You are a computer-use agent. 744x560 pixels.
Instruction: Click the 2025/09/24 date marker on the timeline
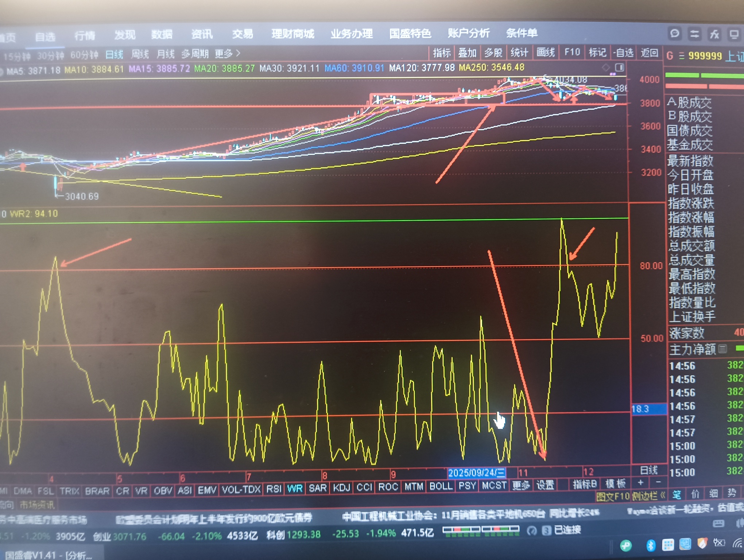(476, 473)
